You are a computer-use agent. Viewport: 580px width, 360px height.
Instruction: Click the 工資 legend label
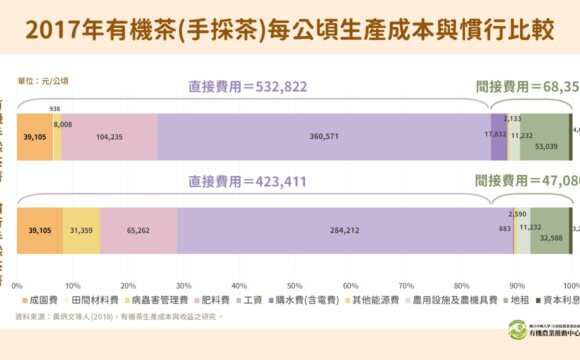click(253, 300)
